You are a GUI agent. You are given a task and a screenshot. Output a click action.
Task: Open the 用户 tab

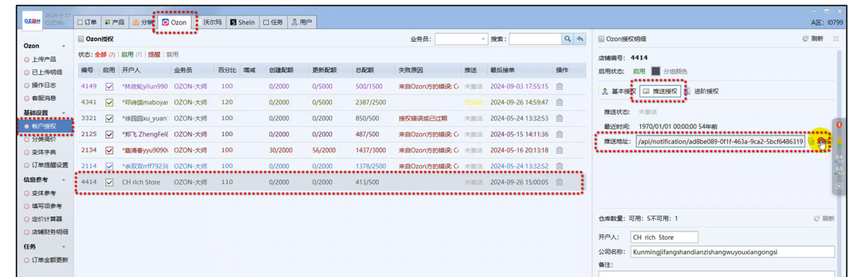(x=302, y=22)
